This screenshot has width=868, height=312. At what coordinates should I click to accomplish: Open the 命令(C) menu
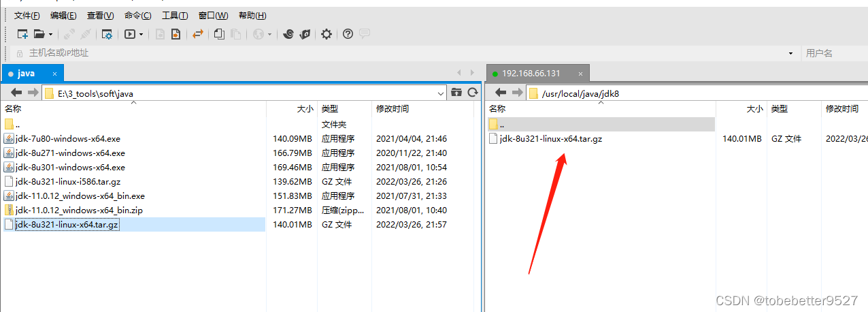tap(138, 16)
